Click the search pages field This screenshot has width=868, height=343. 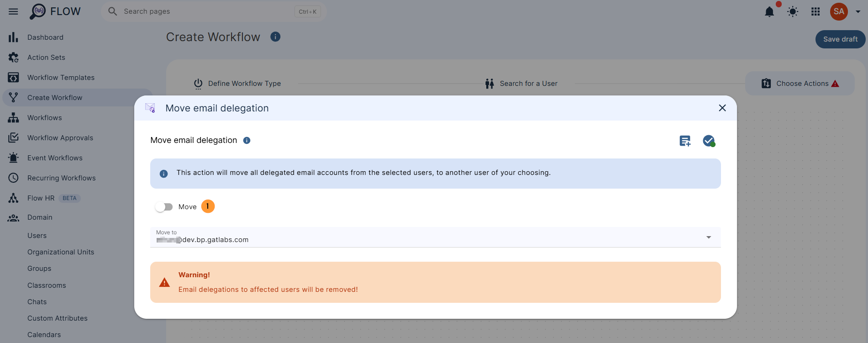pos(213,11)
